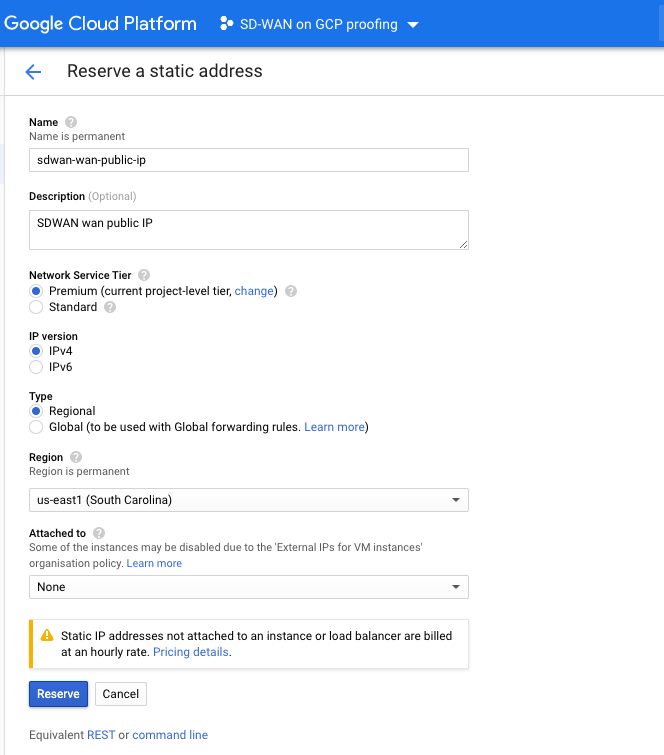Open the Region dropdown us-east1
This screenshot has height=755, width=664.
pyautogui.click(x=248, y=500)
